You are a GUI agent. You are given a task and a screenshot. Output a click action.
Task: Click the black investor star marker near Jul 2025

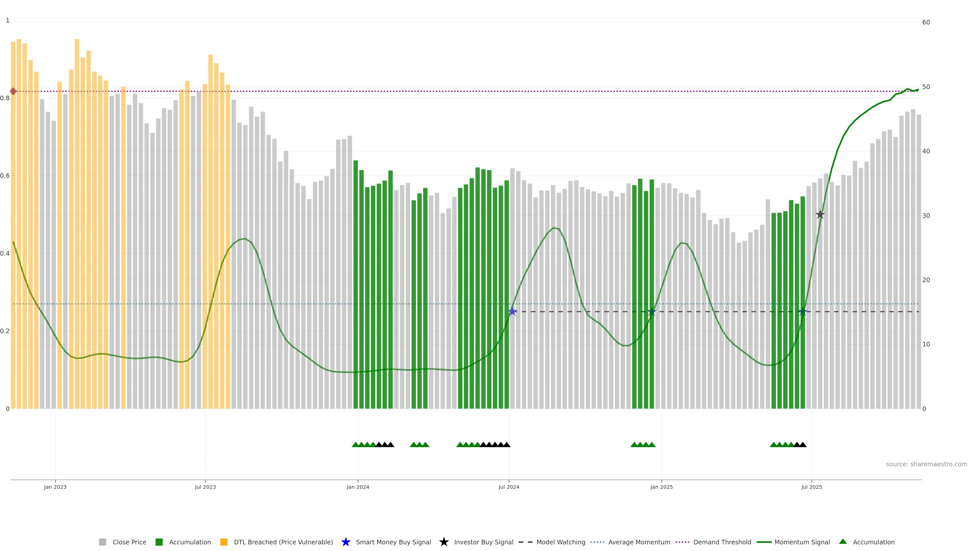tap(820, 215)
